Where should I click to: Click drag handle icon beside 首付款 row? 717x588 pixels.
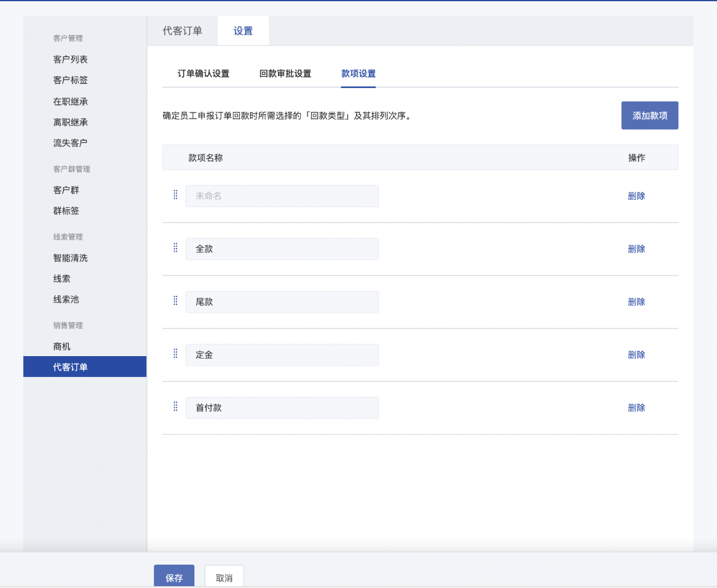[x=175, y=407]
